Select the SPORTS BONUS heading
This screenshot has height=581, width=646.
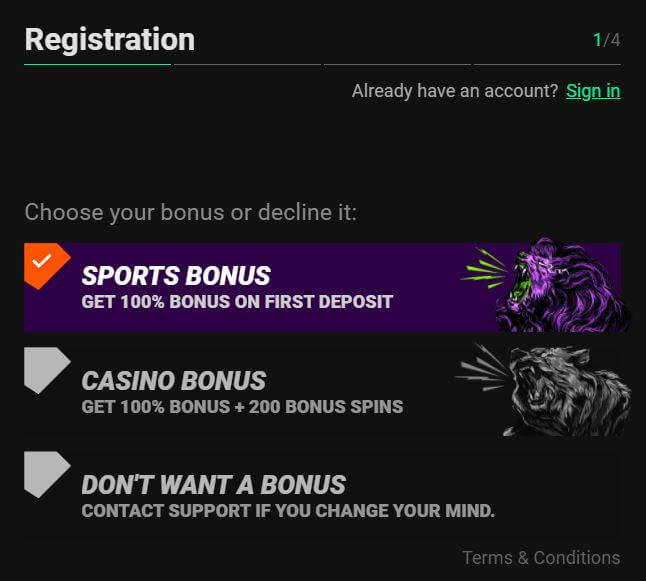[176, 276]
